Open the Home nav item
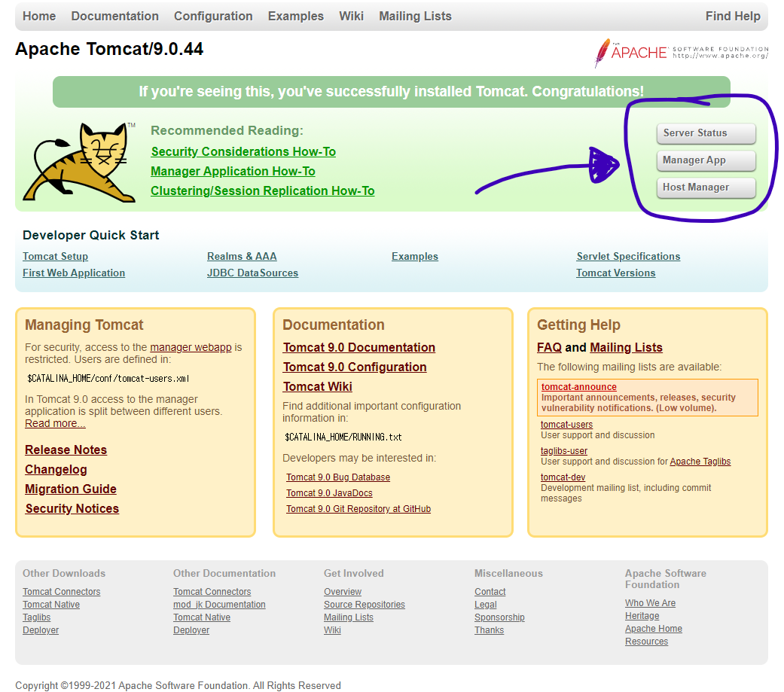 click(39, 16)
